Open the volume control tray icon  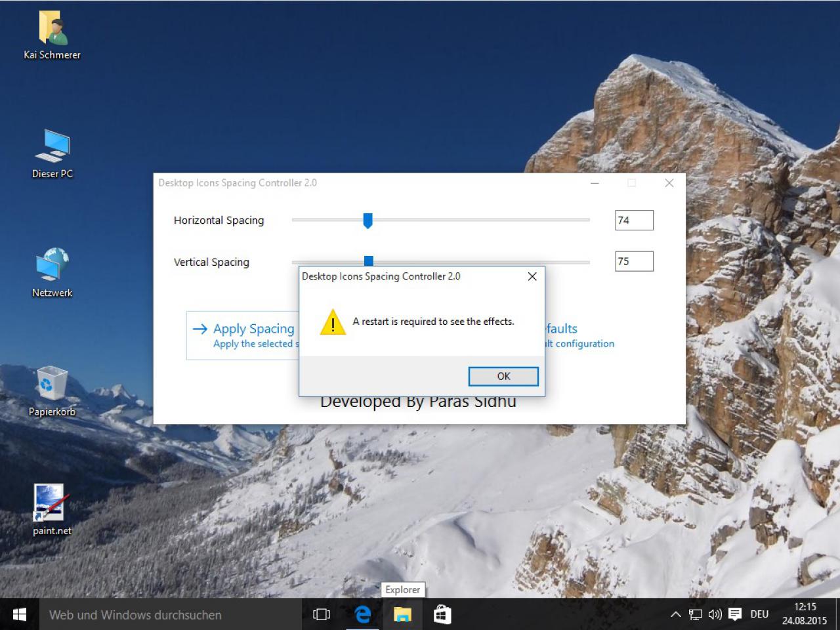[x=715, y=615]
